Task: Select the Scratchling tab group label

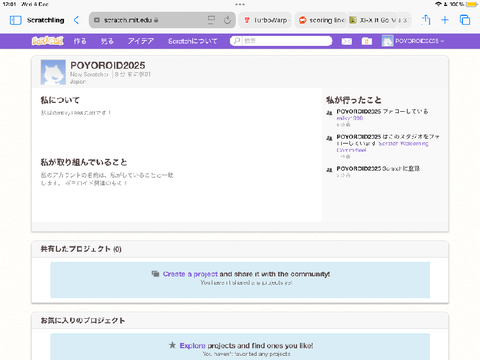Action: [x=45, y=20]
